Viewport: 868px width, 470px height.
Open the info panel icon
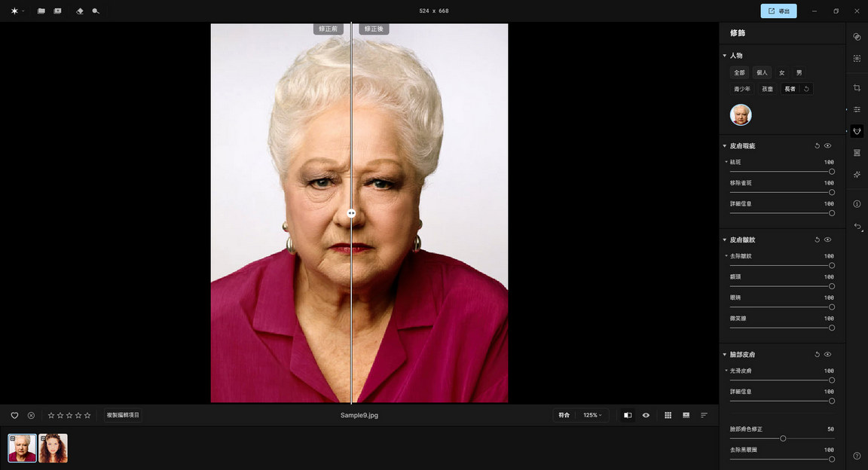(x=857, y=204)
